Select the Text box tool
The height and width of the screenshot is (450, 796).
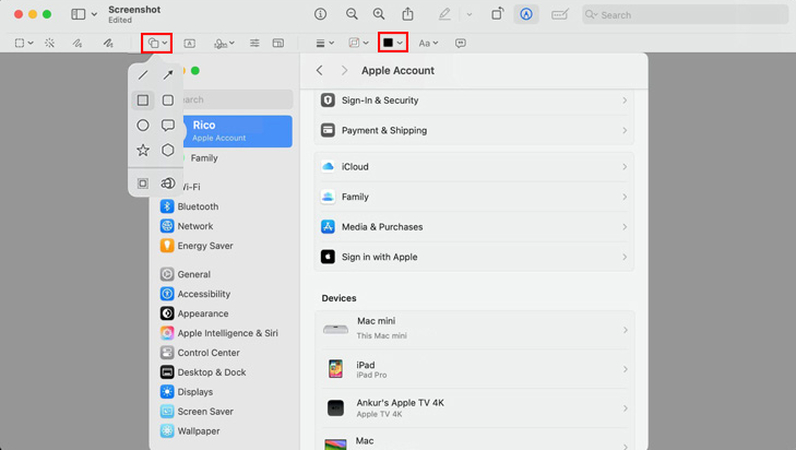[x=189, y=43]
